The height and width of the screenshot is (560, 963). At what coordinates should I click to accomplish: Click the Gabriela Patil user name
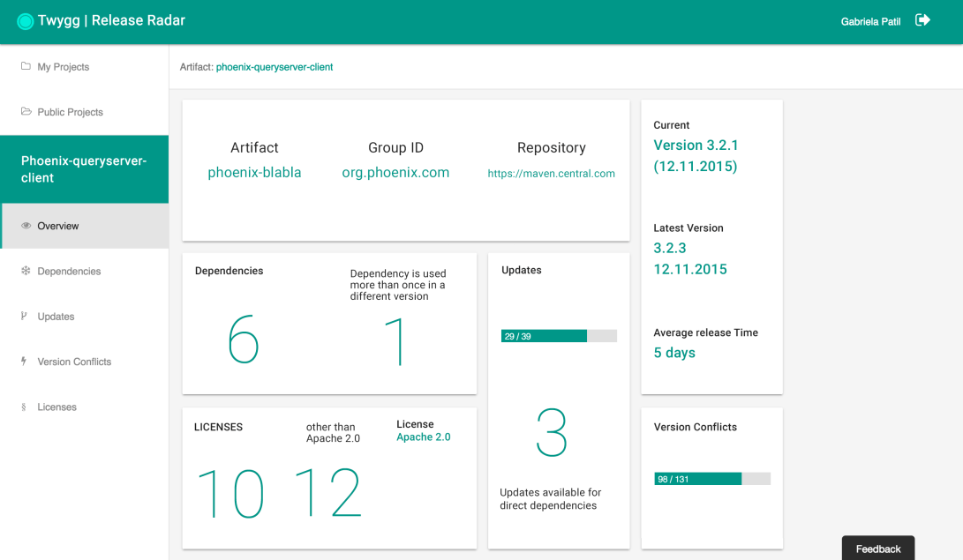pos(870,22)
